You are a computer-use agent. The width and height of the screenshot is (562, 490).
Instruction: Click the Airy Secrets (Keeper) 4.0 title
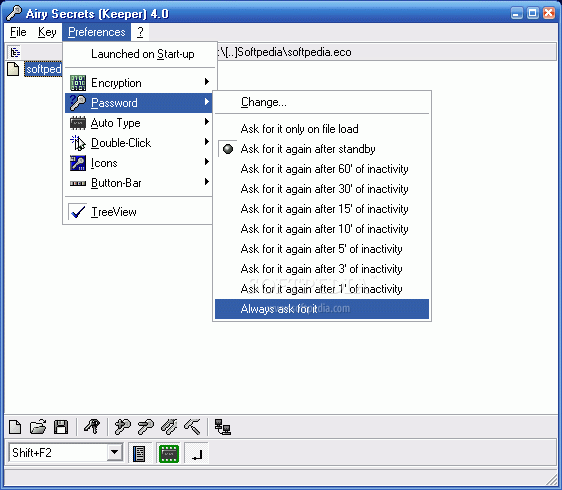click(x=97, y=14)
